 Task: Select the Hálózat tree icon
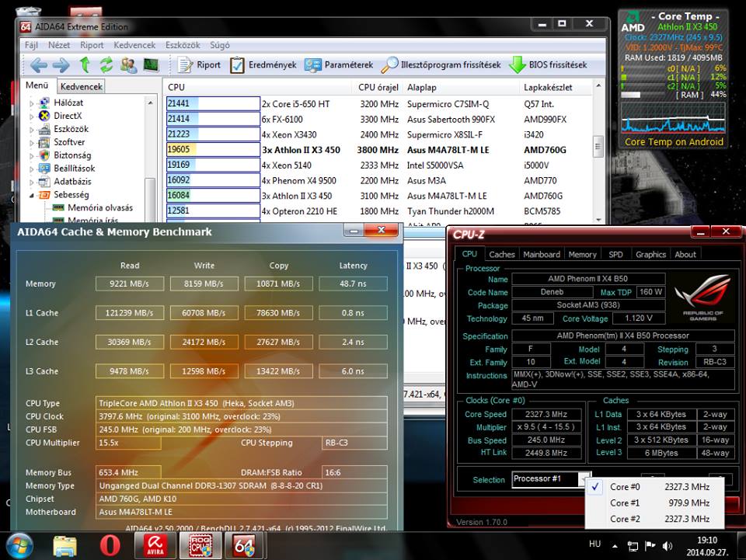tap(44, 103)
